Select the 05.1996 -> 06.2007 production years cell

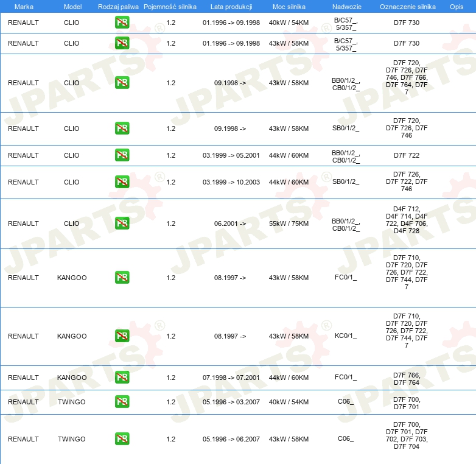(231, 440)
